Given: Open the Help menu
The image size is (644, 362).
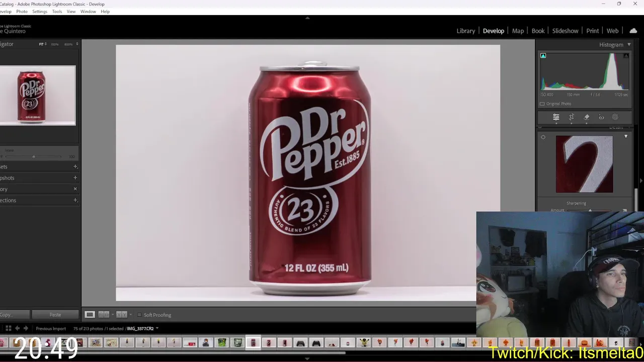Looking at the screenshot, I should (x=105, y=11).
